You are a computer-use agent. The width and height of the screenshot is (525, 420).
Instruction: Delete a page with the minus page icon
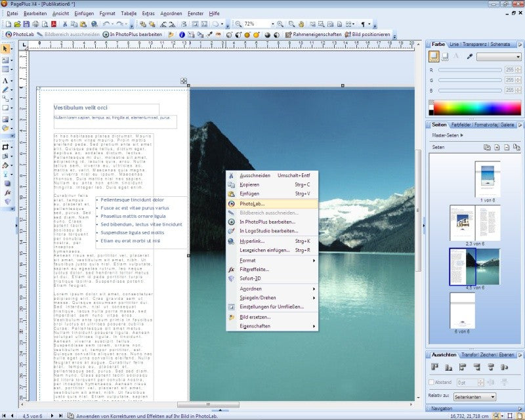(507, 148)
